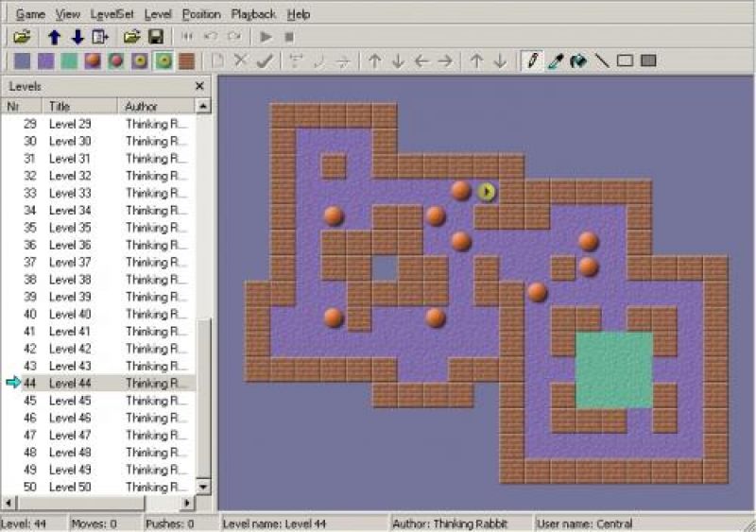Select the eyedropper picker tool
The width and height of the screenshot is (756, 532).
pyautogui.click(x=556, y=61)
